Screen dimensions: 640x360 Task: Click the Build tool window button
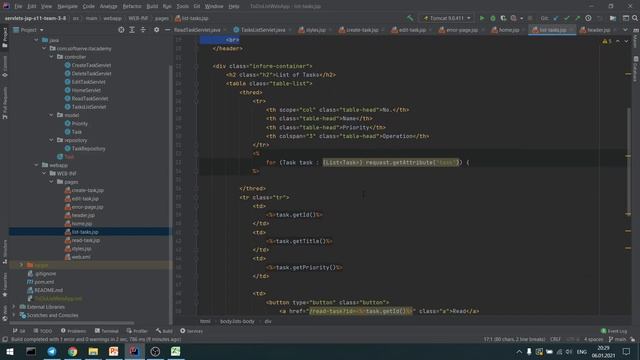click(164, 331)
